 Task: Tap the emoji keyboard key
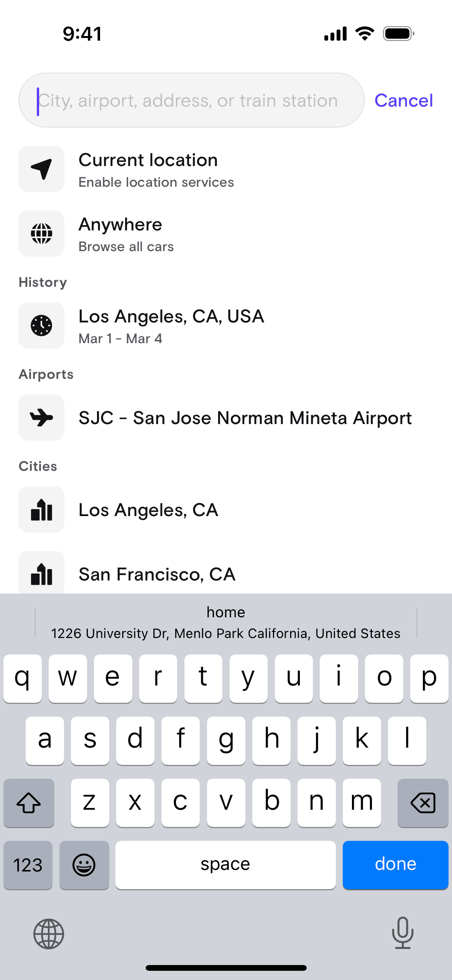pyautogui.click(x=84, y=865)
